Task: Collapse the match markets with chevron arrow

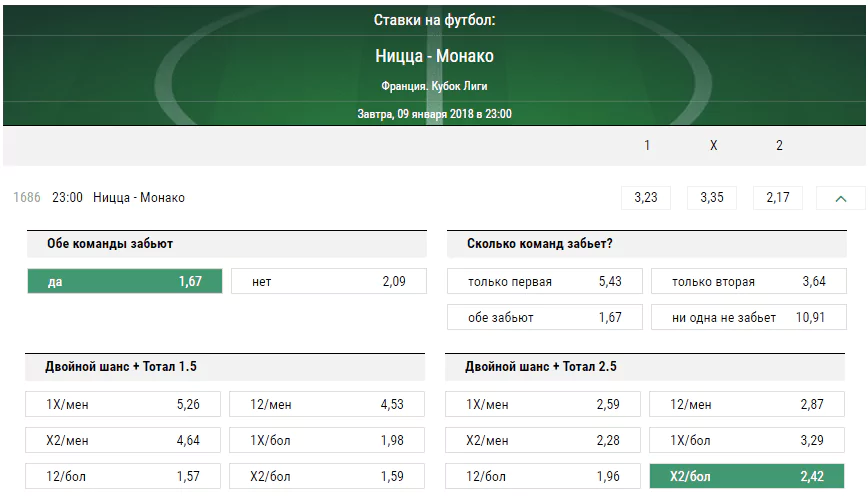Action: click(840, 198)
